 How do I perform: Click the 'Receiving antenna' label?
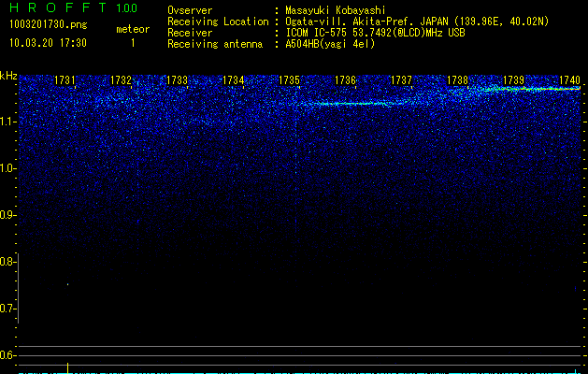coord(215,44)
